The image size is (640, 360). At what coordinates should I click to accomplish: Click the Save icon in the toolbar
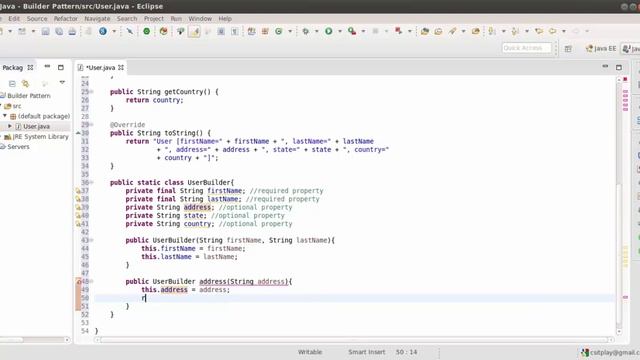45,31
